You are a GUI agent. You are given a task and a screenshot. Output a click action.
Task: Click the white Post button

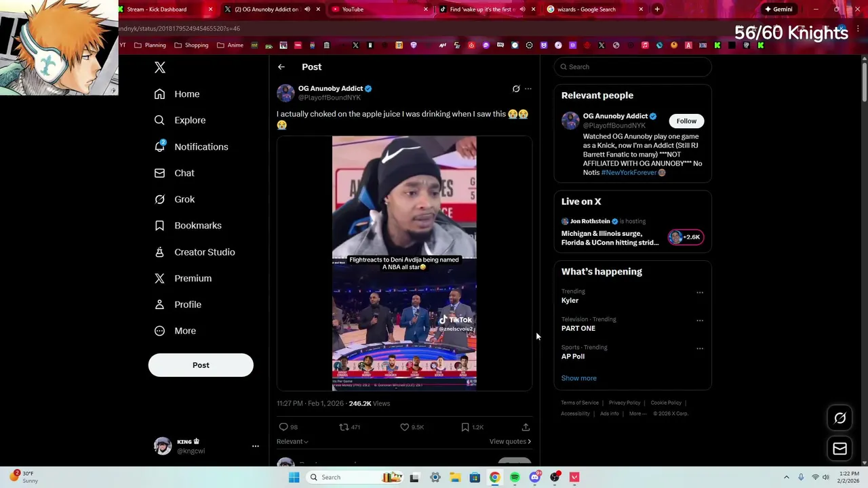201,365
